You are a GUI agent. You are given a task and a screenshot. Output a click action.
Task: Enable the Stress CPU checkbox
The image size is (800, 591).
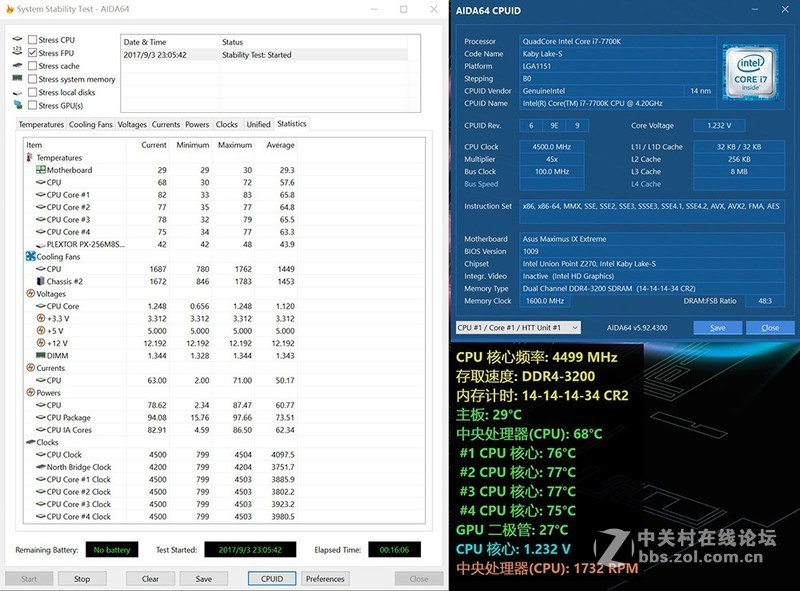pos(34,40)
